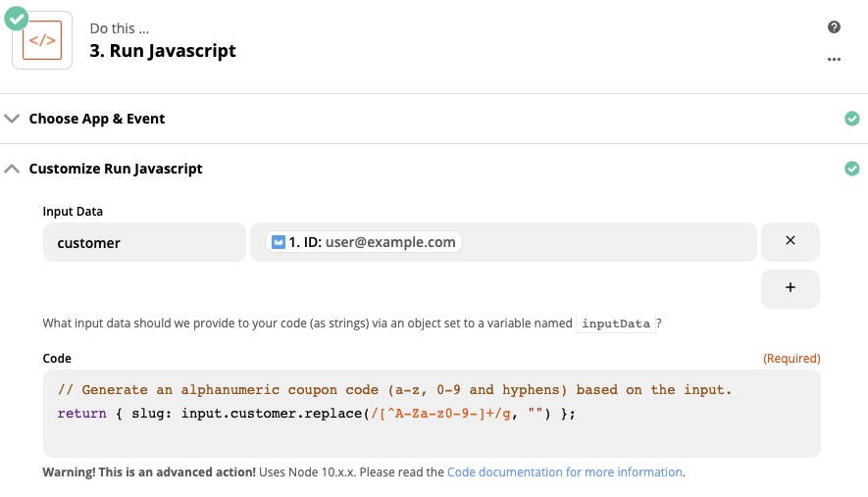The height and width of the screenshot is (497, 868).
Task: Open the three-dot more options menu
Action: click(834, 59)
